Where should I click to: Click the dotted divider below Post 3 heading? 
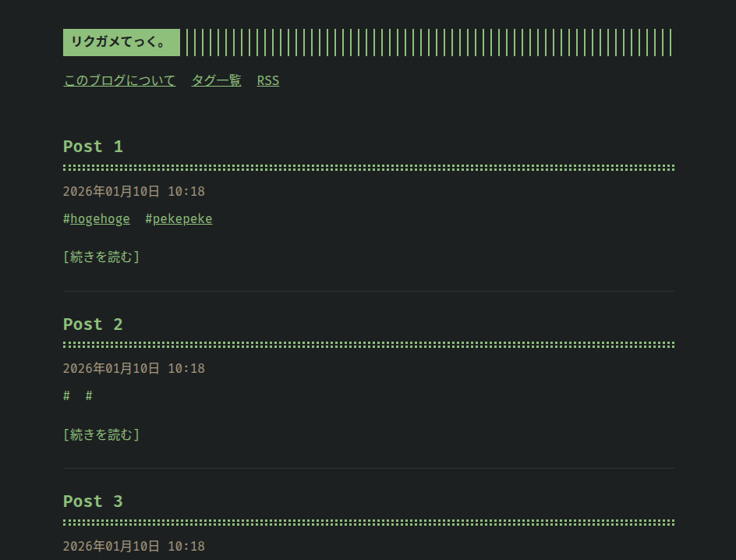368,521
